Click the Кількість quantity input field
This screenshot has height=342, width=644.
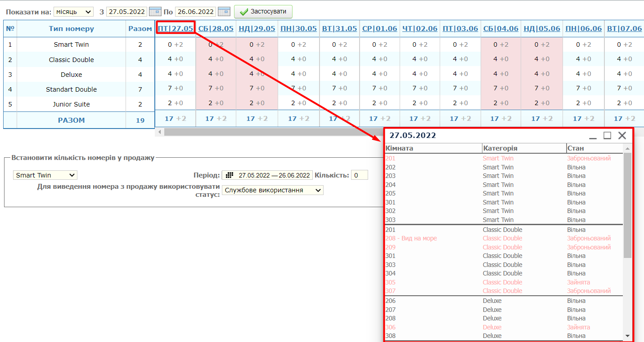click(359, 175)
